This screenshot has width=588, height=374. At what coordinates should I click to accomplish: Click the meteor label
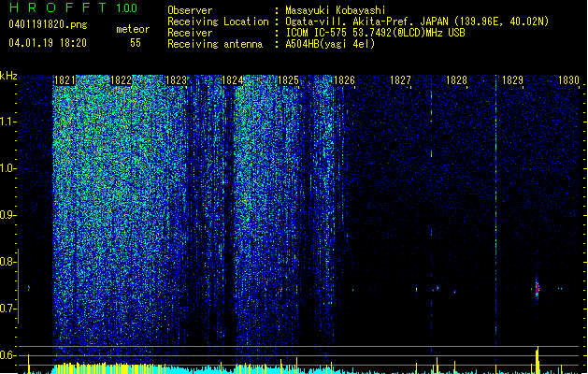pyautogui.click(x=133, y=29)
